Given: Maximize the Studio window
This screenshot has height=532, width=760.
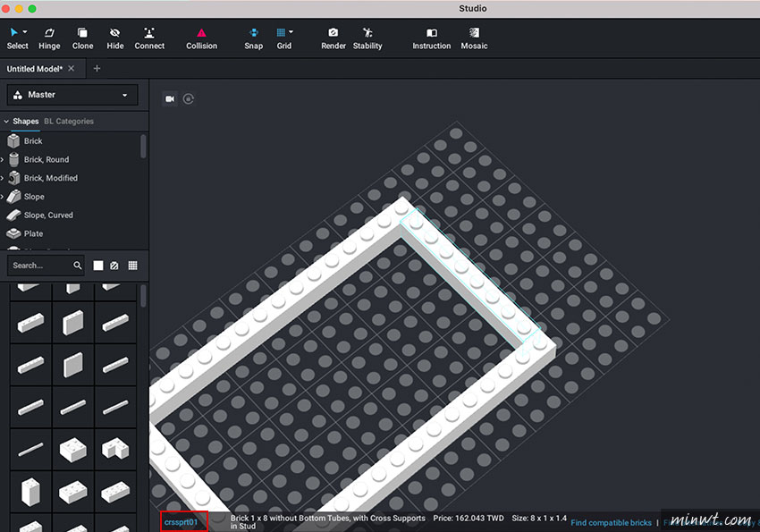Looking at the screenshot, I should pos(32,9).
